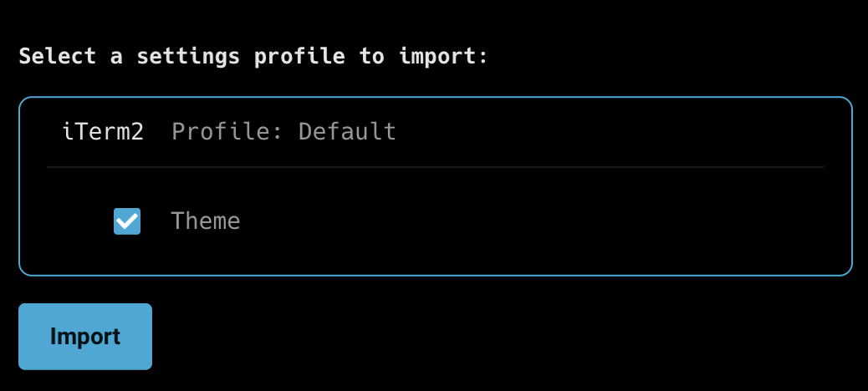Toggle Theme import option off
Viewport: 868px width, 391px height.
[127, 221]
